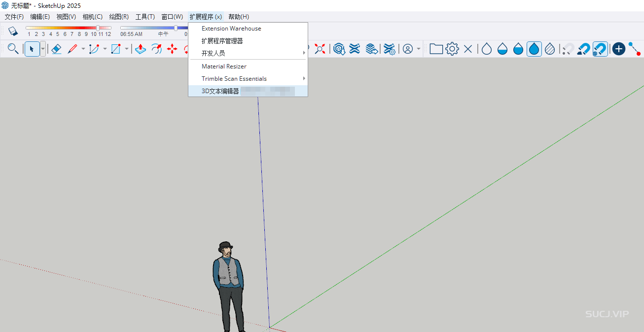
Task: Click the dark circle plus icon
Action: coord(619,49)
